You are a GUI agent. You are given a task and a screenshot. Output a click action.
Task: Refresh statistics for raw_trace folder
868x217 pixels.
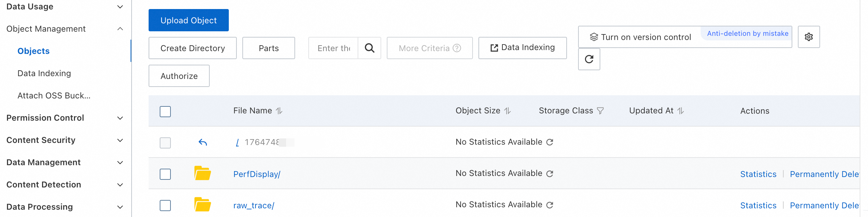point(550,205)
